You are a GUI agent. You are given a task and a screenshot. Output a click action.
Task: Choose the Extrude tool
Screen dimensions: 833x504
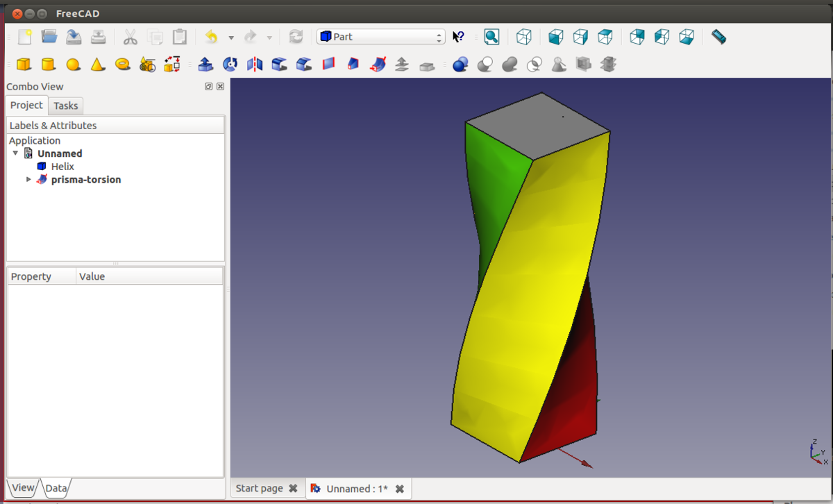click(x=205, y=65)
